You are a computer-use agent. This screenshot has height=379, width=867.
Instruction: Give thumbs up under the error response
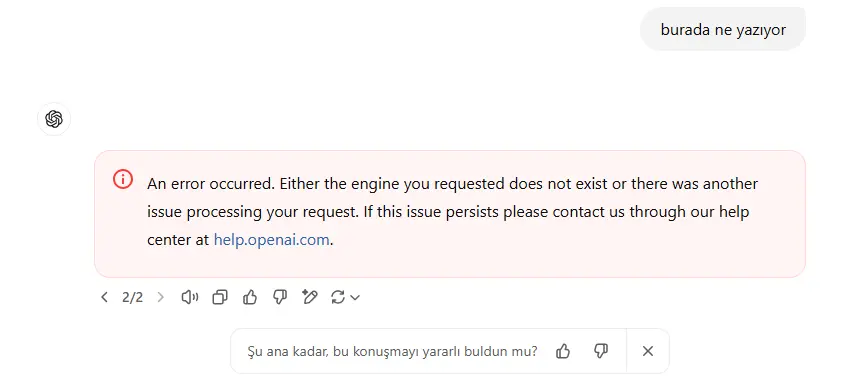click(x=250, y=298)
